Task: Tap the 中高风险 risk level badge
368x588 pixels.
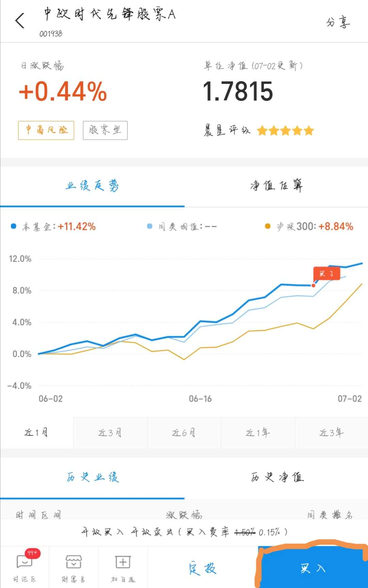Action: (x=46, y=130)
